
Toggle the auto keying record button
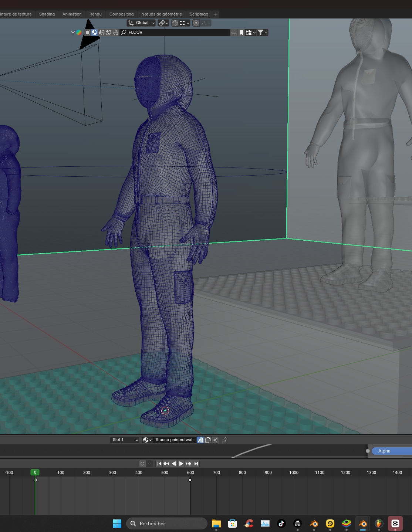coord(142,464)
